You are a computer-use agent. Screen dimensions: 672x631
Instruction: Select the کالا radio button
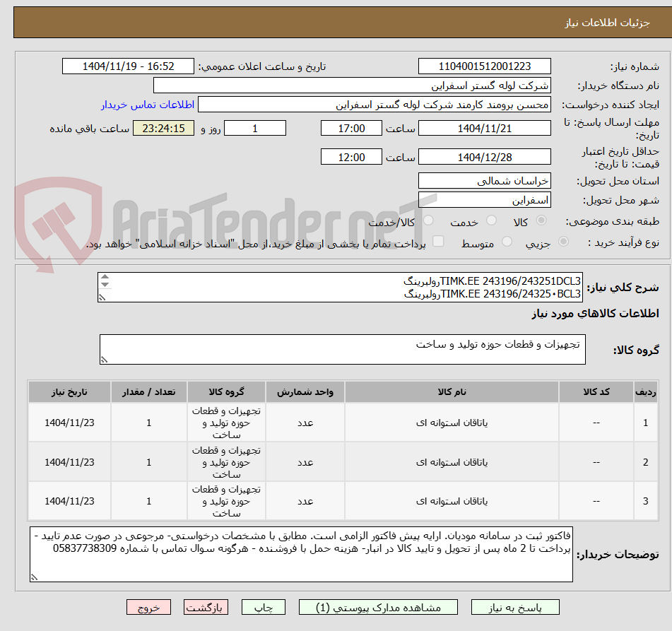pyautogui.click(x=541, y=220)
